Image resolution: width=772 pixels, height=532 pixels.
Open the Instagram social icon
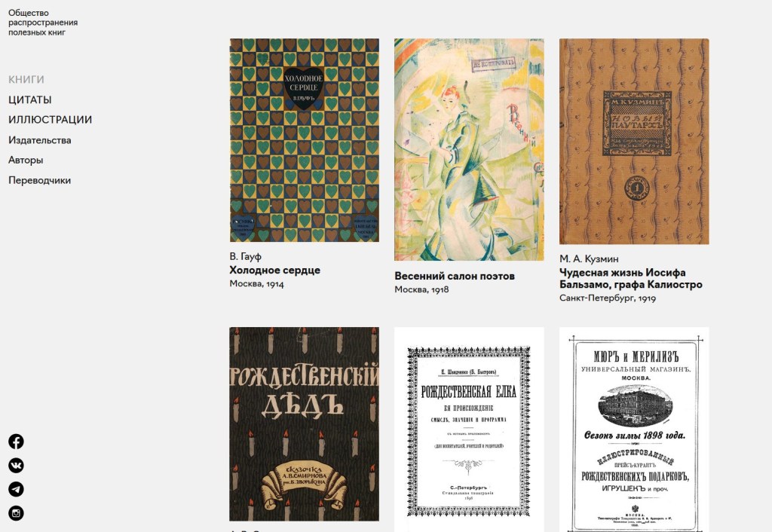click(16, 513)
